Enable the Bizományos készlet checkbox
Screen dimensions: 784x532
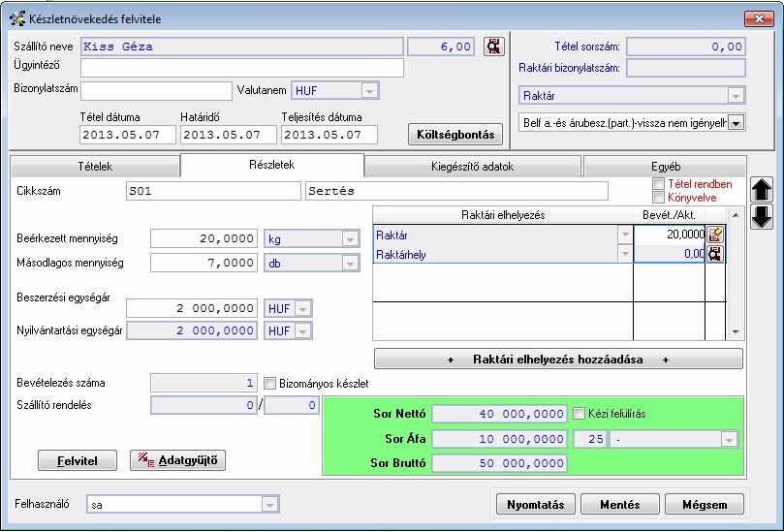tap(269, 384)
